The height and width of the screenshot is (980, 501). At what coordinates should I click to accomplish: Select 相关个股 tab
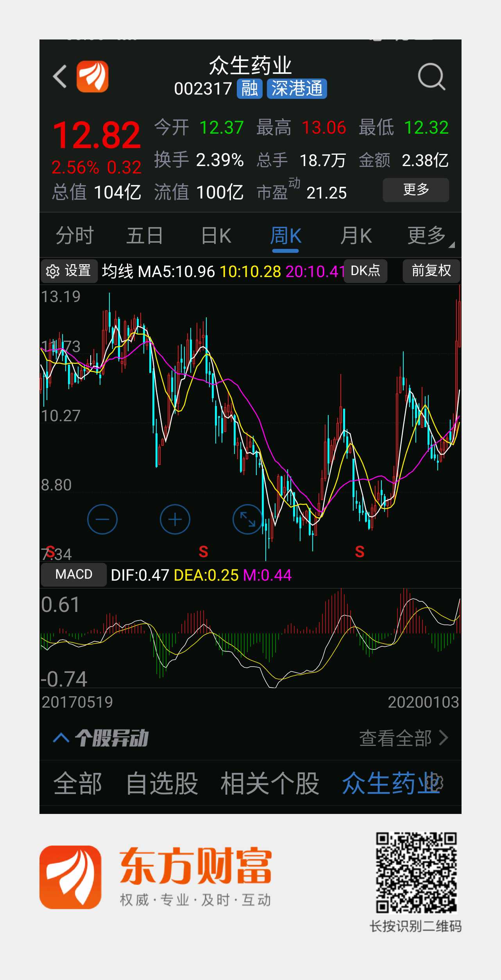270,783
